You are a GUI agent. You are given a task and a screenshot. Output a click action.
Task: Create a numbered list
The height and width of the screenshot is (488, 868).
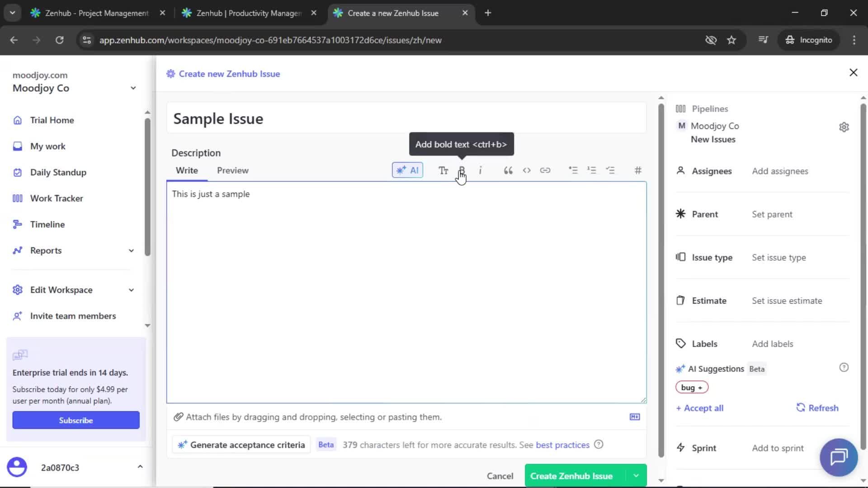[592, 170]
